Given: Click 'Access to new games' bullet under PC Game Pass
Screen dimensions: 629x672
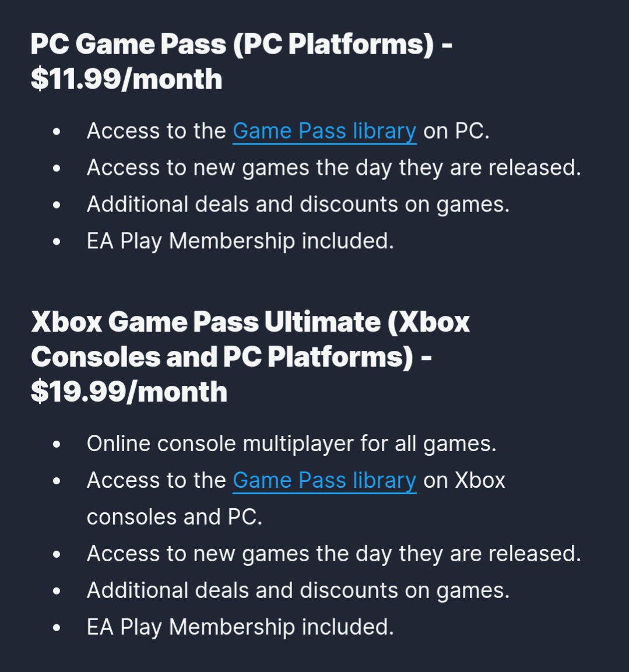Looking at the screenshot, I should pos(334,168).
